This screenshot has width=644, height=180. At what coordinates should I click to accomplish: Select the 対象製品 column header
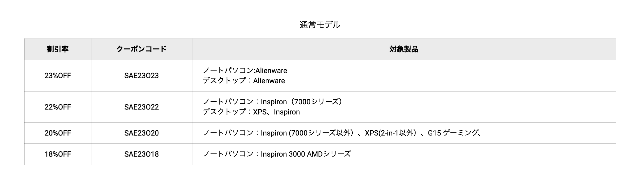coord(404,49)
